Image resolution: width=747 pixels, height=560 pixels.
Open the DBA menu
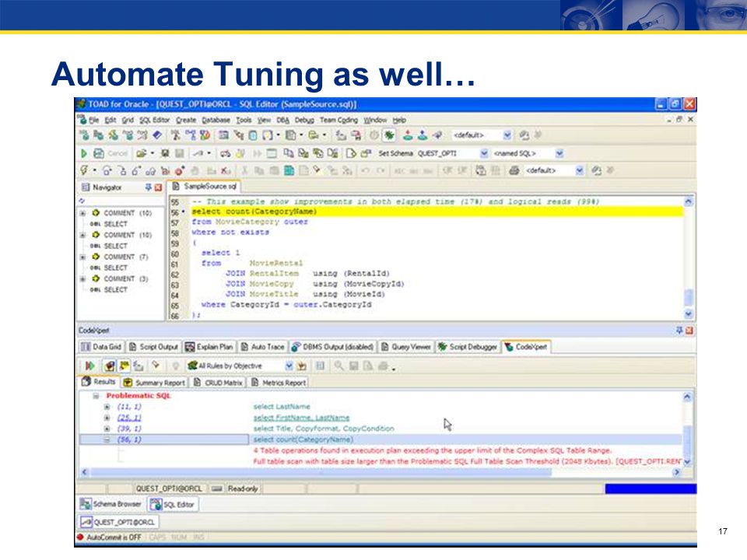coord(283,120)
